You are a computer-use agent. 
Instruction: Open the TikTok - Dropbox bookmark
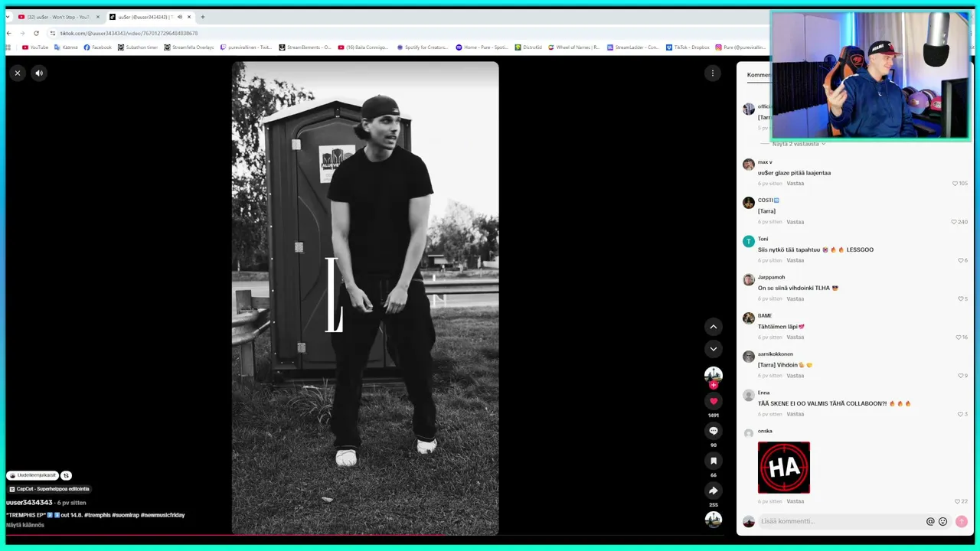[688, 47]
